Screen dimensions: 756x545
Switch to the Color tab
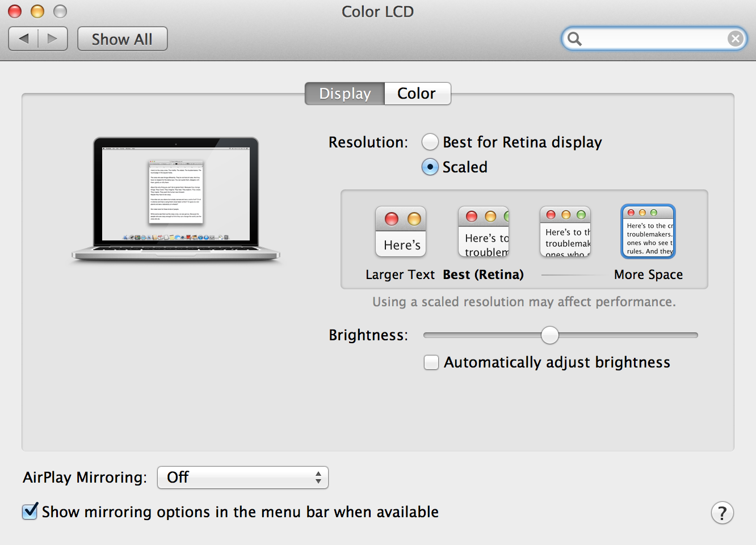click(x=417, y=94)
